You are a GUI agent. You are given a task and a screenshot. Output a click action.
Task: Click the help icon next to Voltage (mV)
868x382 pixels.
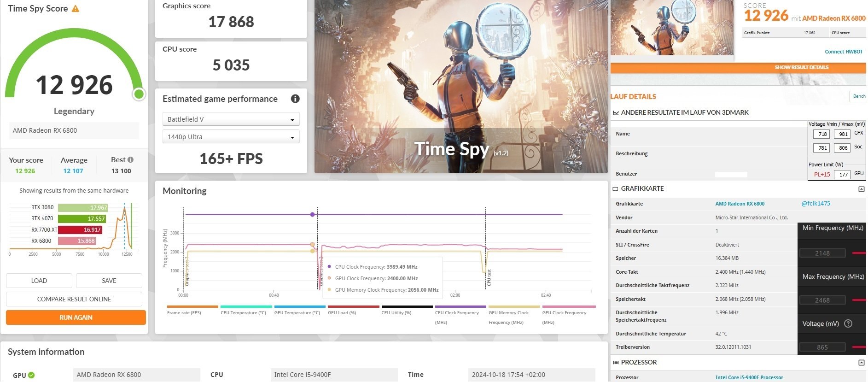point(848,323)
